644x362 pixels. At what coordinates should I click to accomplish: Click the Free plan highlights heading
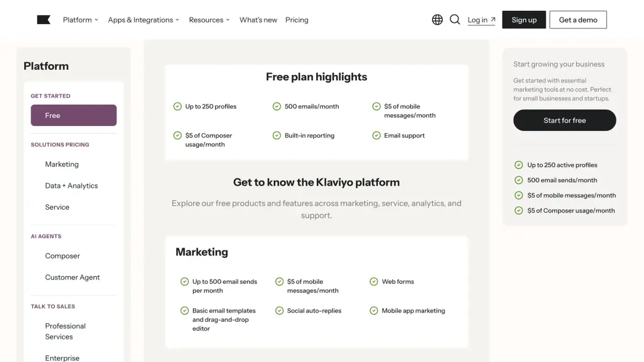point(317,77)
